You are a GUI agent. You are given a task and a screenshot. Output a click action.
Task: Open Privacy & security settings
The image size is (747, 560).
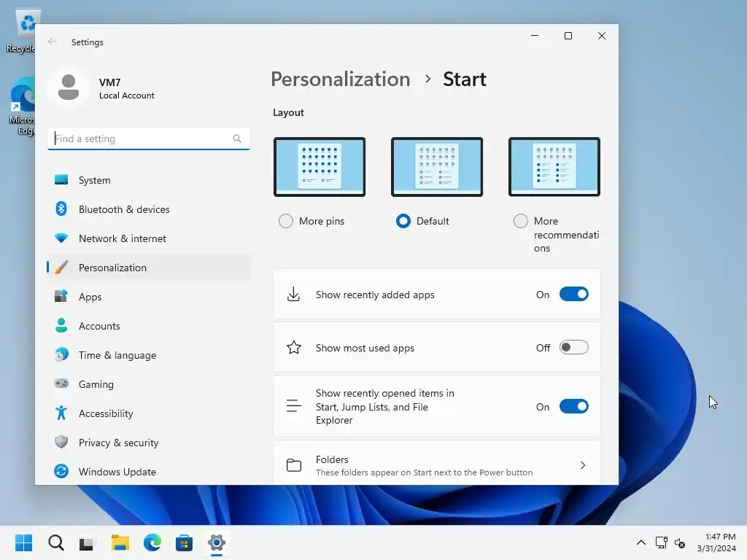pos(149,443)
